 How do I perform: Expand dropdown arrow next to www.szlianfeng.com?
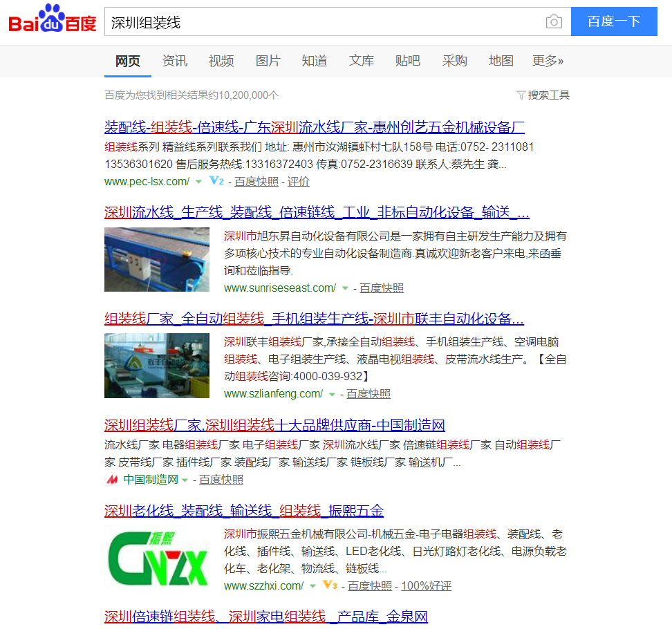[332, 394]
